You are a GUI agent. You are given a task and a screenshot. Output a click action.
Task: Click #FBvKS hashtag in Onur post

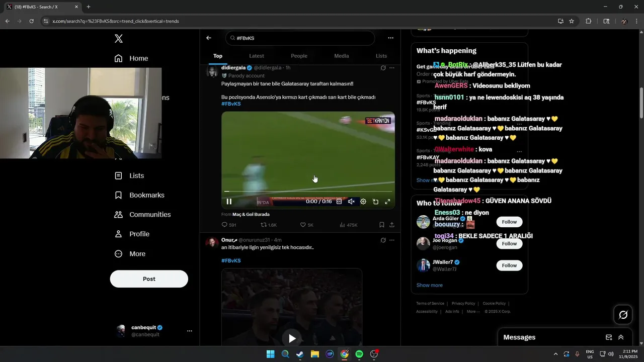point(231,260)
